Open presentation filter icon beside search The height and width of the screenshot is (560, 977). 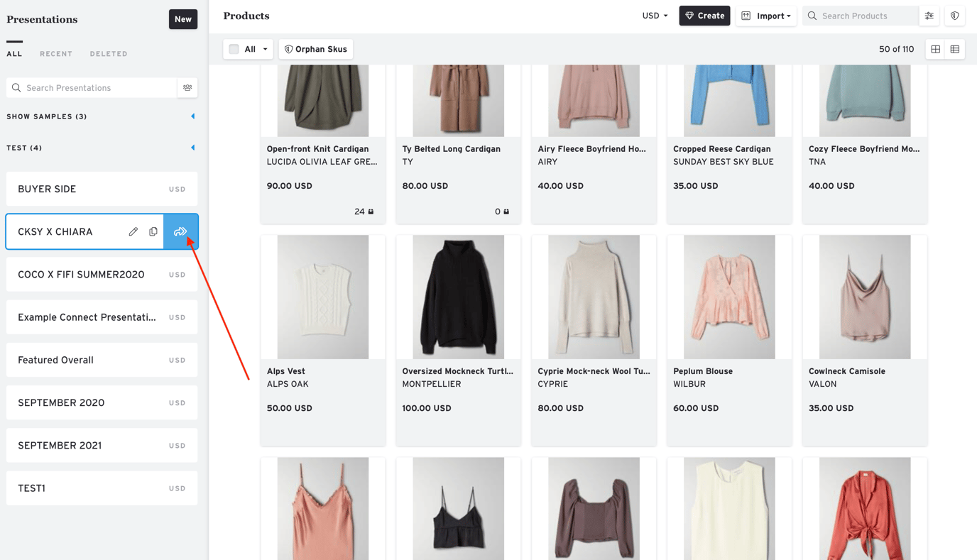tap(187, 88)
